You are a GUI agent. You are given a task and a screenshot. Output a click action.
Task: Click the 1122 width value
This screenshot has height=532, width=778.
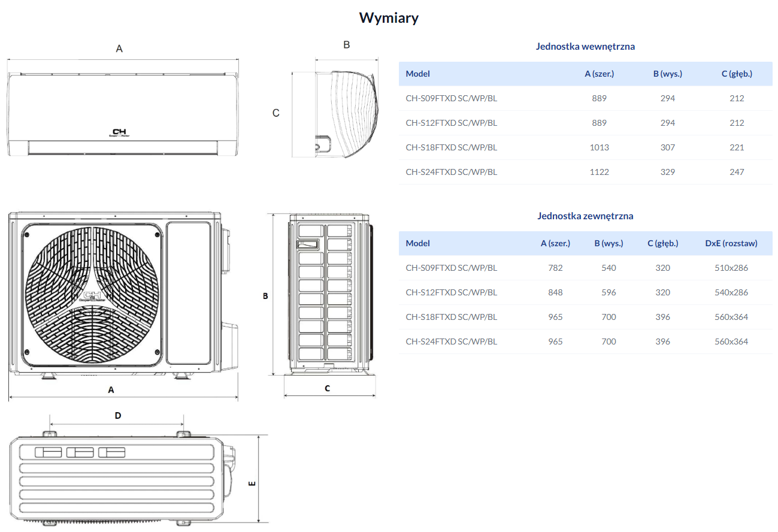600,172
